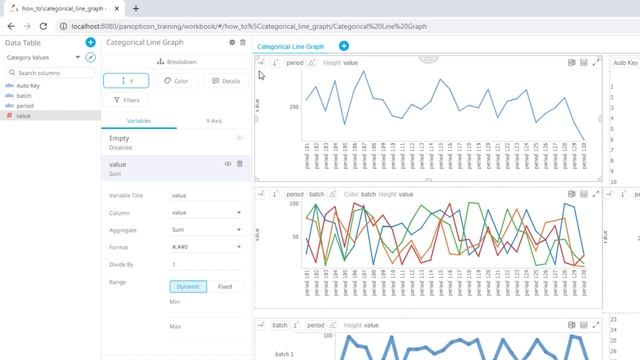Click the Auto Key filter box header
Image resolution: width=640 pixels, height=360 pixels.
point(625,62)
